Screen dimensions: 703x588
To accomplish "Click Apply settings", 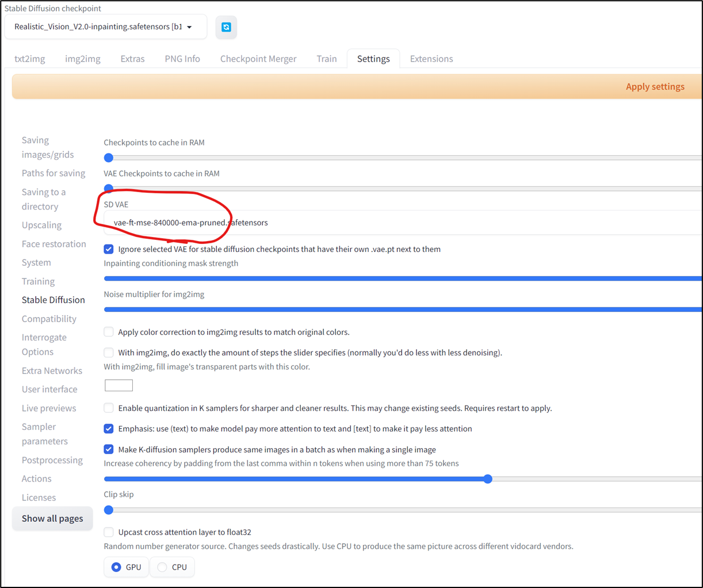I will point(655,86).
